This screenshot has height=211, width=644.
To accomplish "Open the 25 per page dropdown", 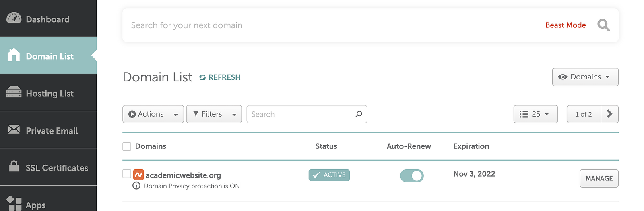I will click(536, 114).
